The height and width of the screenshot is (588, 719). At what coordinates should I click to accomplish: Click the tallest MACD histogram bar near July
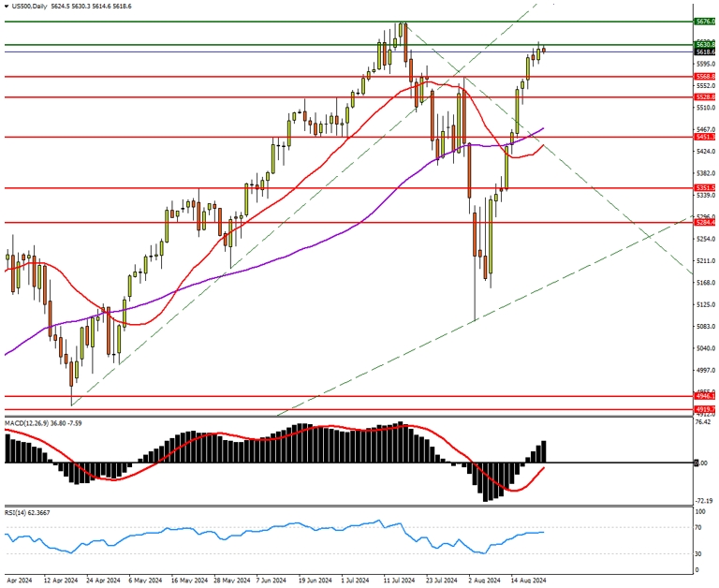coord(401,442)
